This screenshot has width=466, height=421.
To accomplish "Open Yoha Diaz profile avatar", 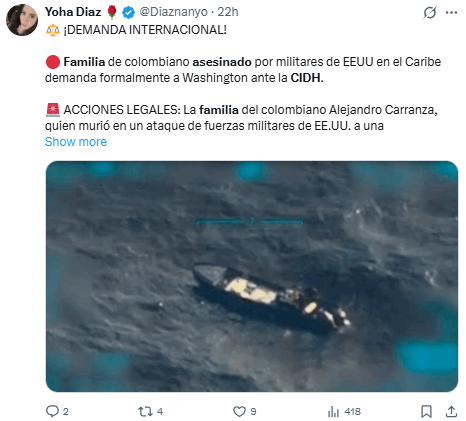I will point(22,20).
